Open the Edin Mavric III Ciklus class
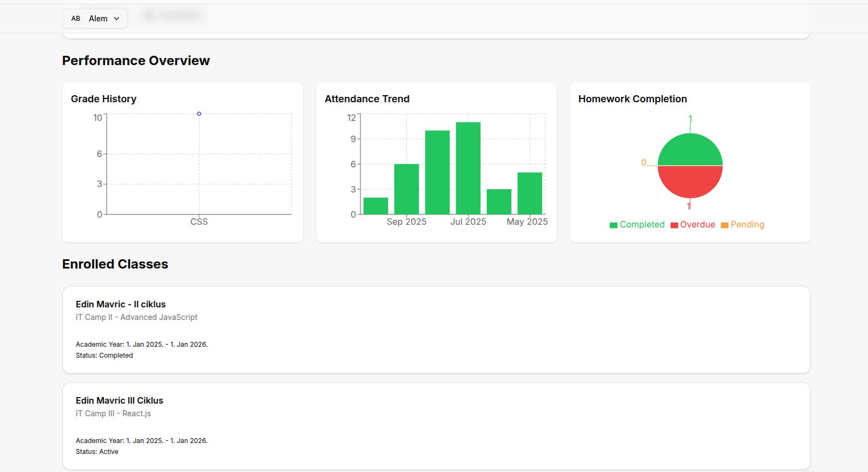 (x=119, y=400)
